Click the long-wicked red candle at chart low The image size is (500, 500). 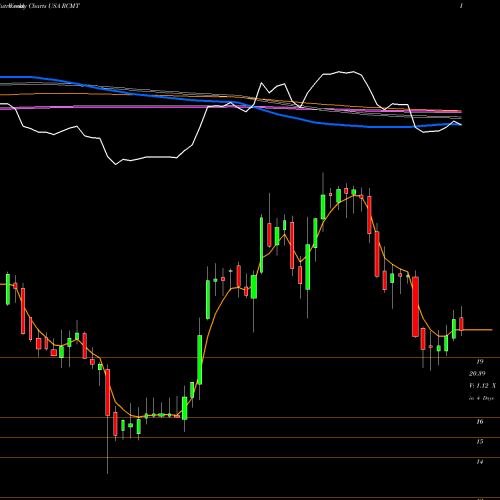coord(108,392)
